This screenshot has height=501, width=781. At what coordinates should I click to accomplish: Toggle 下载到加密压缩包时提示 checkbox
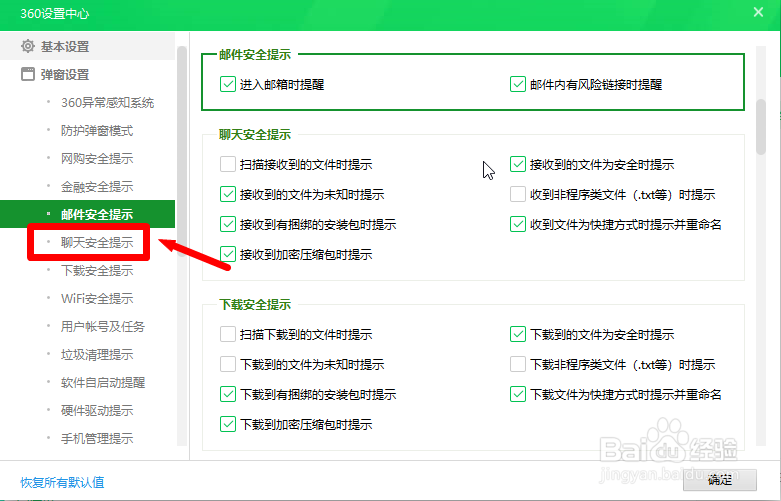point(228,424)
